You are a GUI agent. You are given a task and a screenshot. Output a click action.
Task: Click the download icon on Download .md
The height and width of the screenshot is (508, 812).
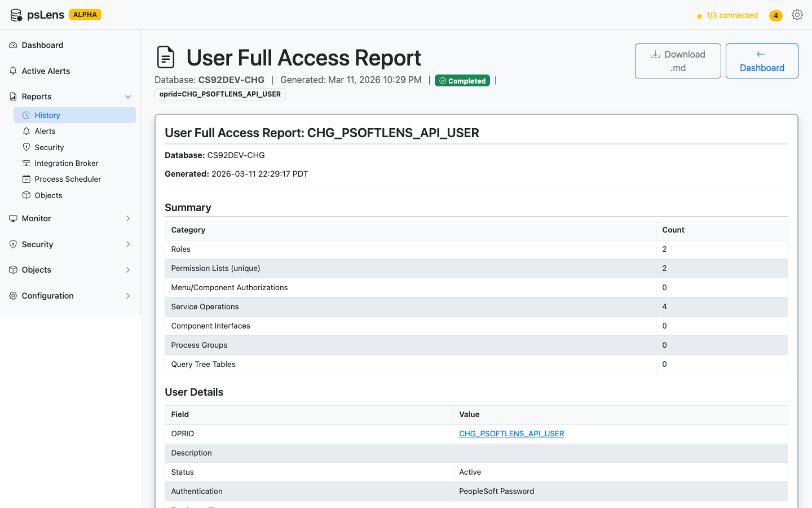coord(655,54)
